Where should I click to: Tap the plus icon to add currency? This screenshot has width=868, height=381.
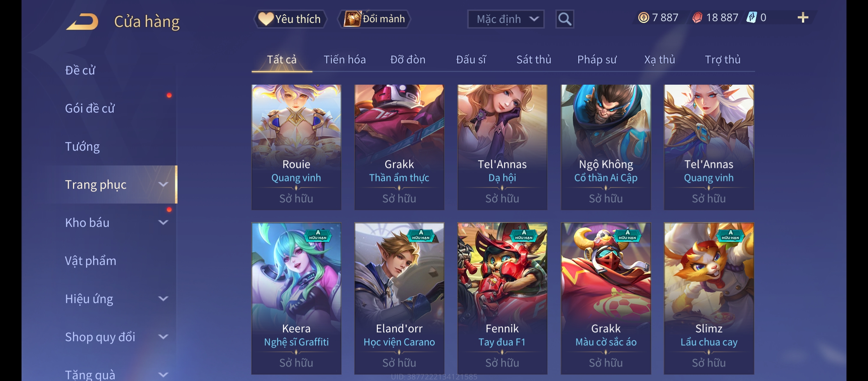click(803, 18)
